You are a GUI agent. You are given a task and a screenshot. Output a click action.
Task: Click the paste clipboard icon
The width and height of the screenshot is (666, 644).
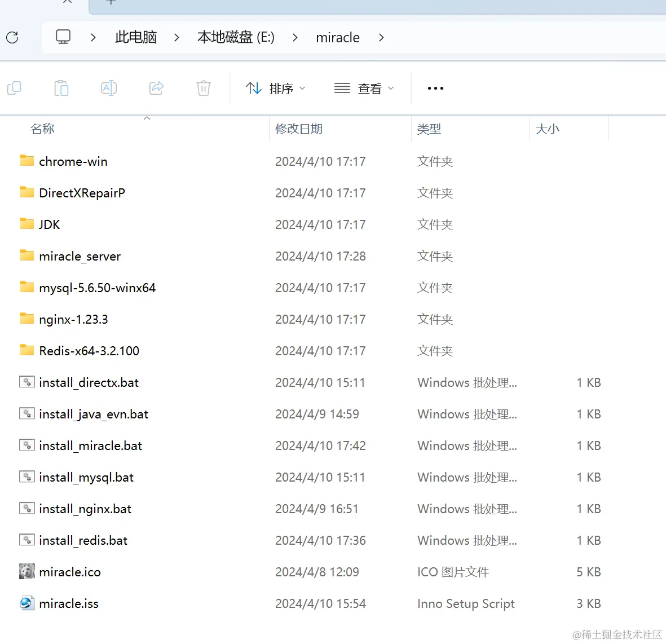pyautogui.click(x=61, y=88)
